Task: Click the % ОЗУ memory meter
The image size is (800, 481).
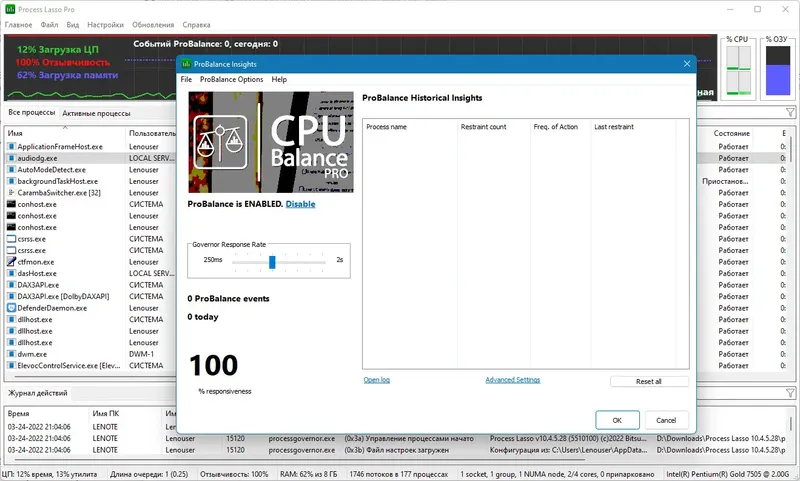Action: pos(778,70)
